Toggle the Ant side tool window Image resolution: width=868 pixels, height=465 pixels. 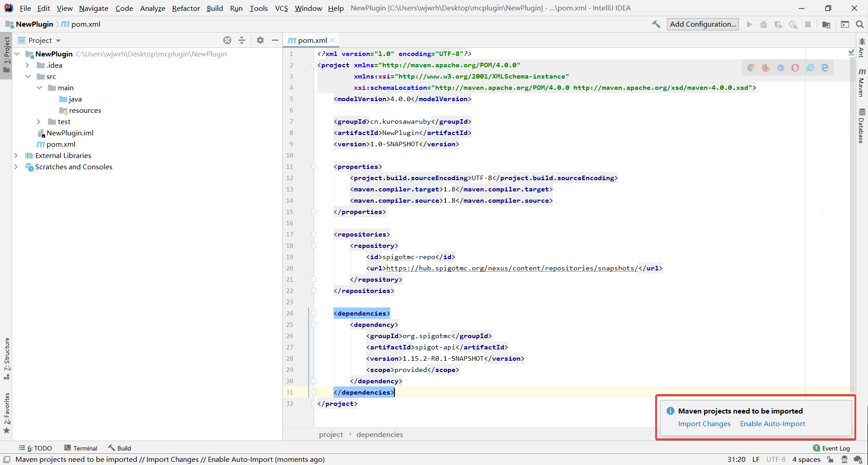click(x=861, y=48)
